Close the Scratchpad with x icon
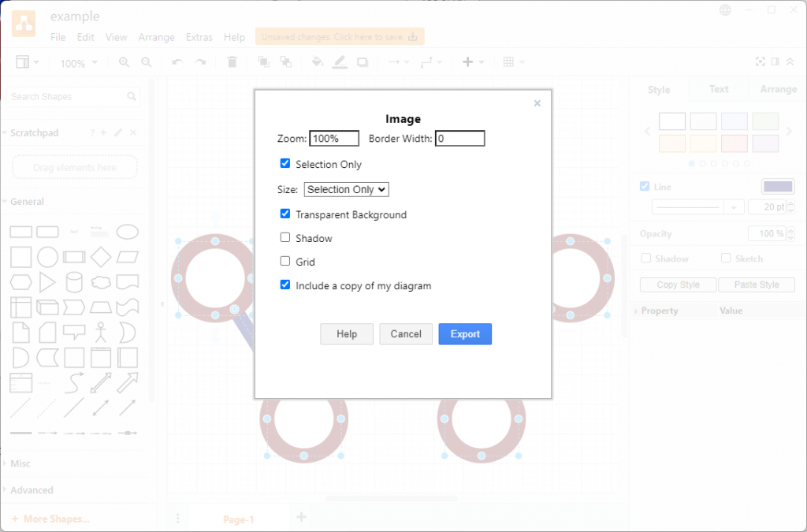Image resolution: width=807 pixels, height=532 pixels. [133, 132]
